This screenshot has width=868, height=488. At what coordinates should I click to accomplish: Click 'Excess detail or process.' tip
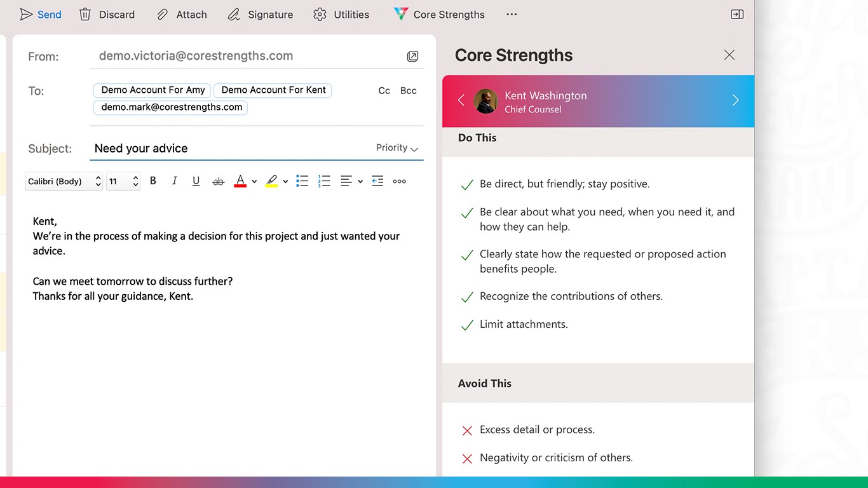[x=538, y=430]
